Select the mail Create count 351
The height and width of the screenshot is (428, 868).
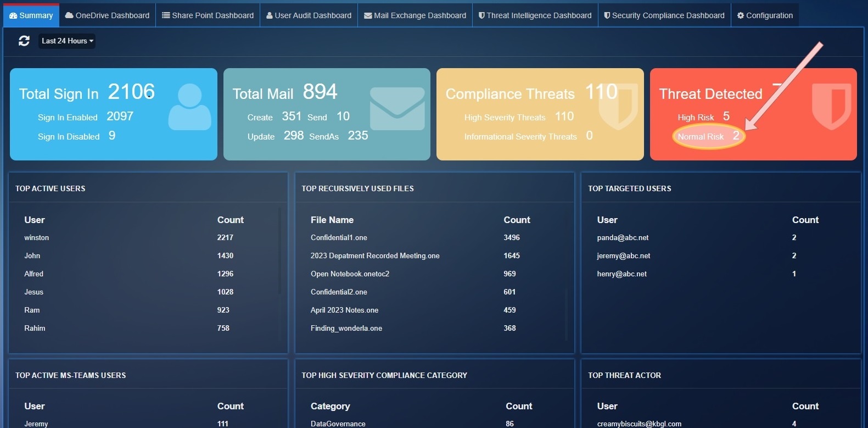(x=292, y=116)
